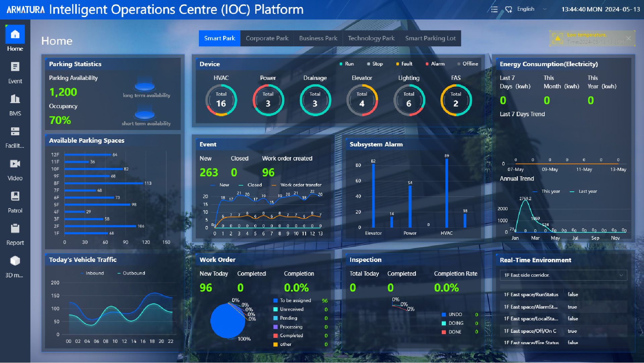Viewport: 644px width, 363px height.
Task: Switch to the Smart Parking Lot tab
Action: (x=430, y=38)
